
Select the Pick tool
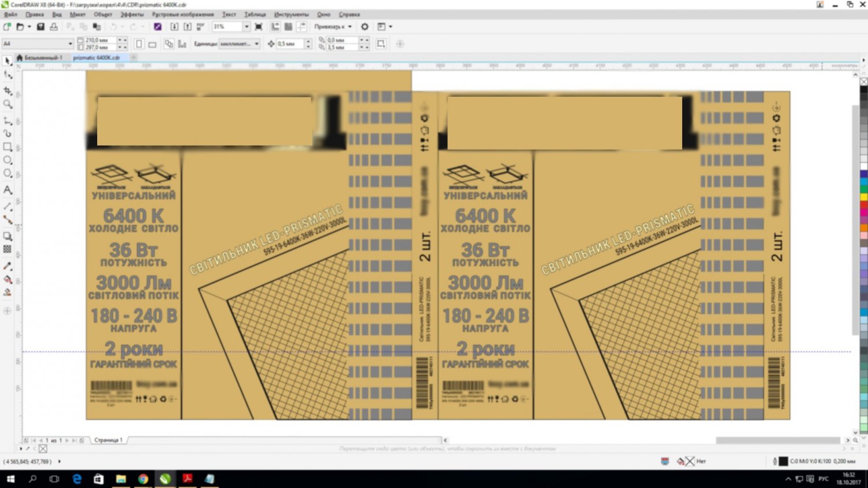[x=8, y=61]
